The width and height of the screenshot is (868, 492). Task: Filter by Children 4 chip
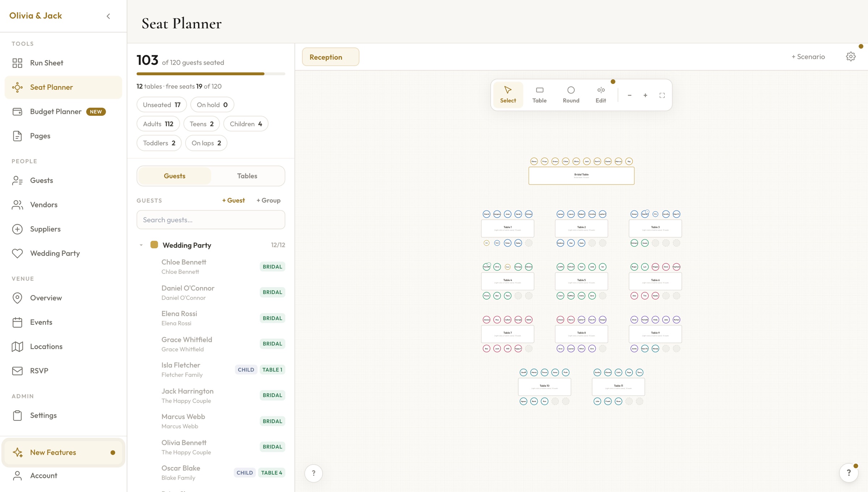[x=246, y=124]
